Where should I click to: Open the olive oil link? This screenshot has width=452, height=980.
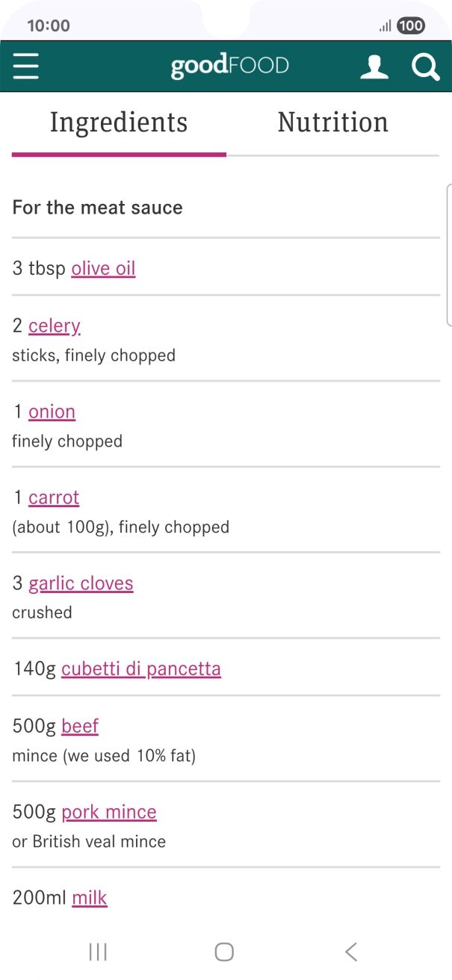103,268
